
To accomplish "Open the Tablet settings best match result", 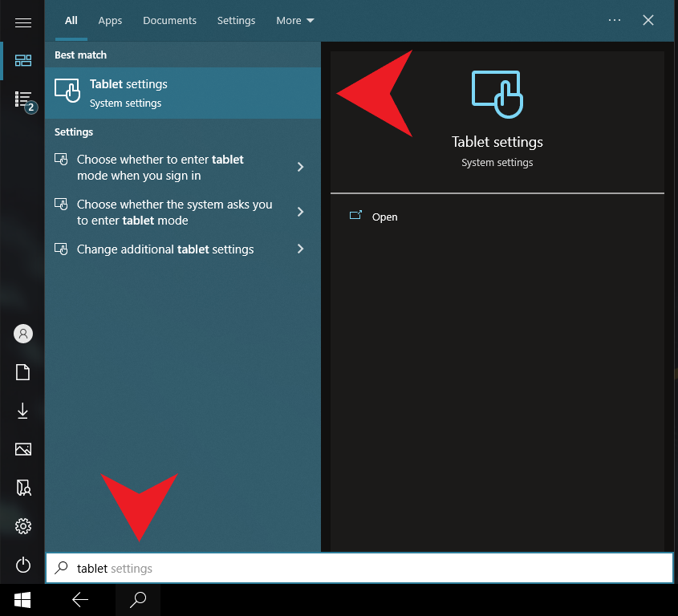I will pyautogui.click(x=183, y=93).
